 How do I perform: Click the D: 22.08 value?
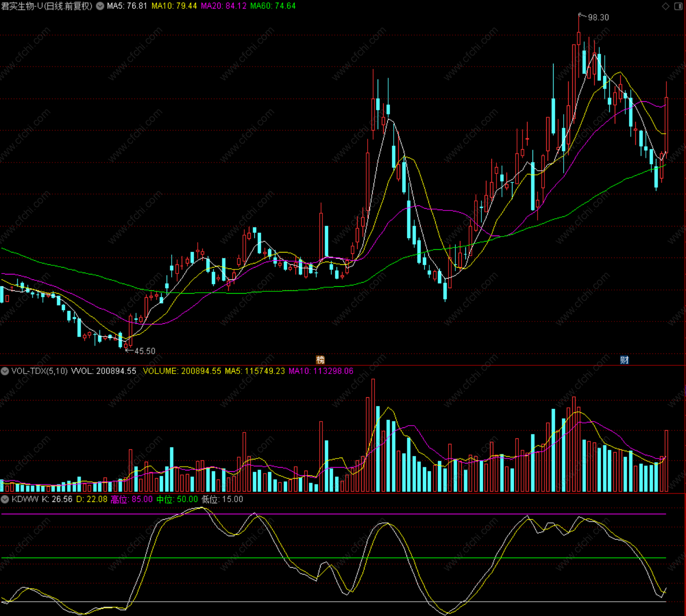click(x=92, y=499)
